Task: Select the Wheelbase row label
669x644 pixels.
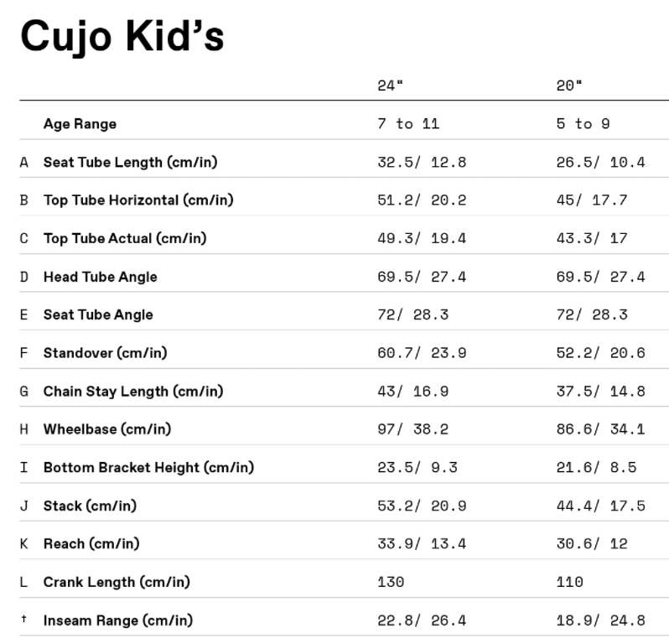Action: [106, 429]
